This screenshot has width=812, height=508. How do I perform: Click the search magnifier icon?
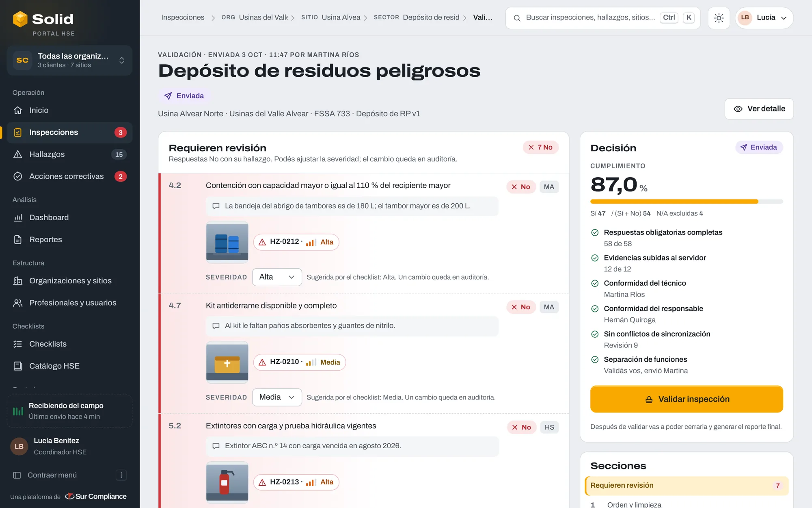click(517, 18)
